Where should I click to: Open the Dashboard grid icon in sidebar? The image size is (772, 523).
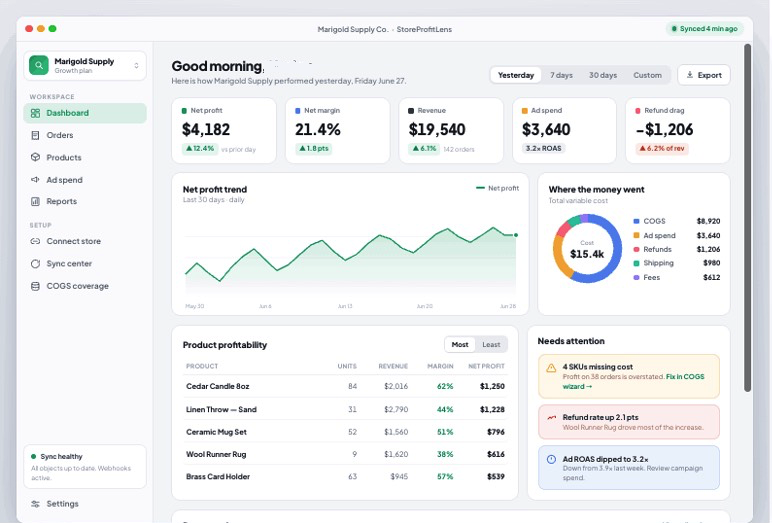click(35, 113)
